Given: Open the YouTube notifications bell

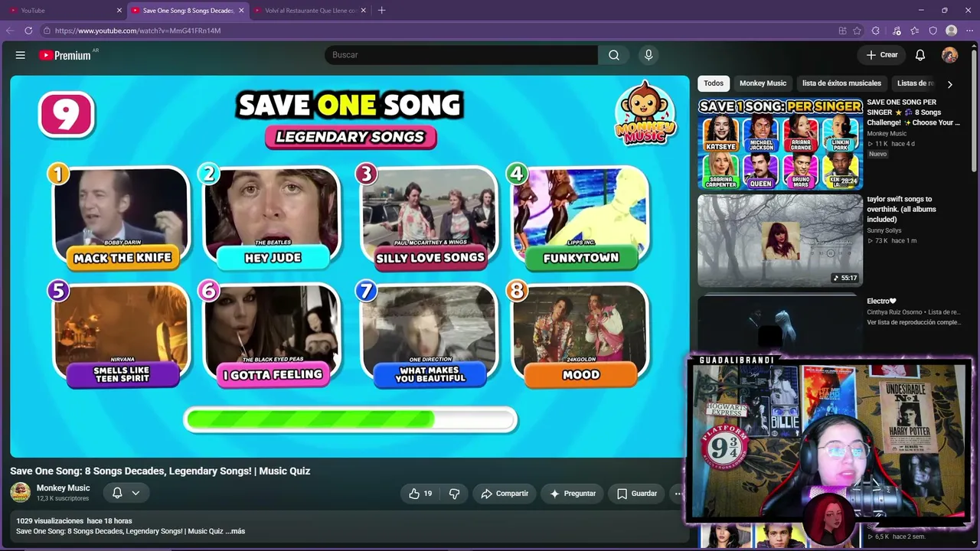Looking at the screenshot, I should point(920,55).
